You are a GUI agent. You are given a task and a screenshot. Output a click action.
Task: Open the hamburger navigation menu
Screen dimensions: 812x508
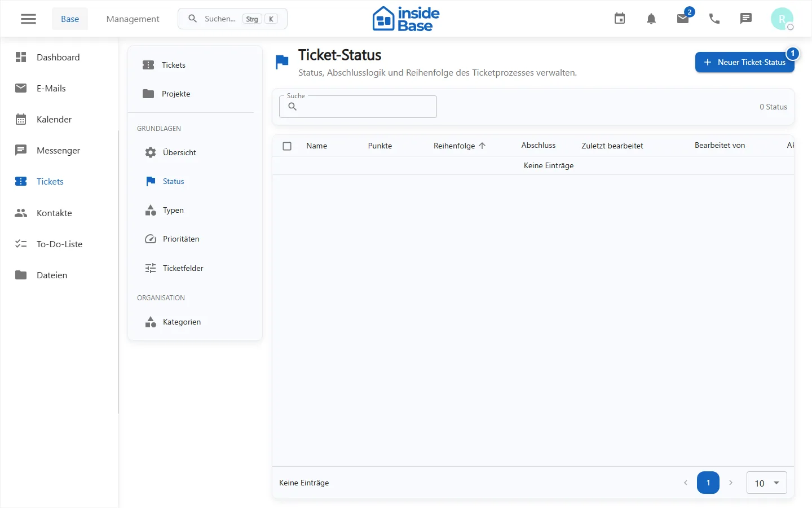coord(28,19)
